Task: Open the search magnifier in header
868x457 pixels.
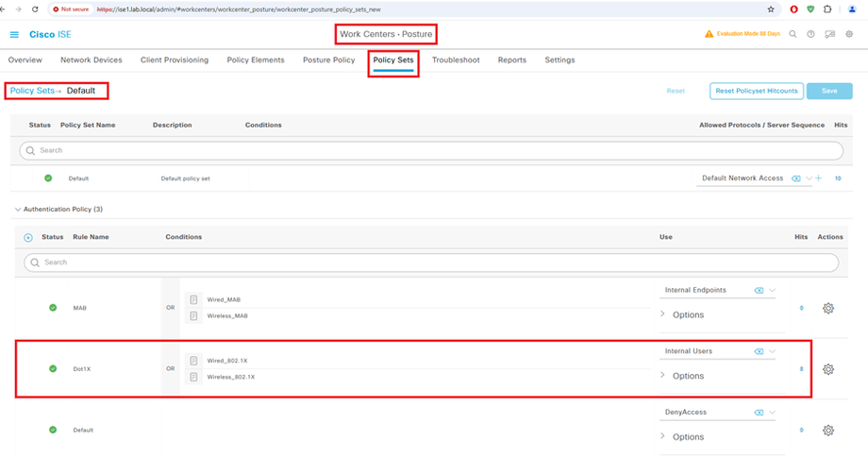Action: tap(793, 34)
